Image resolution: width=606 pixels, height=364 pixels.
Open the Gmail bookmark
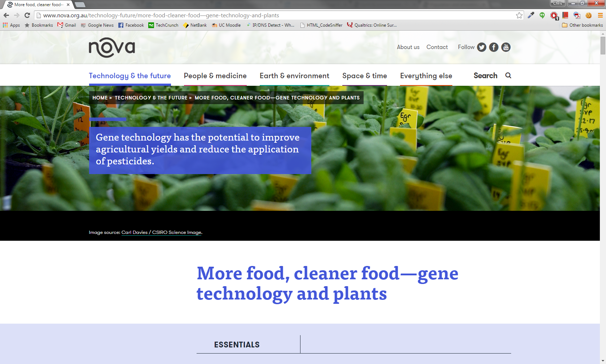tap(67, 25)
